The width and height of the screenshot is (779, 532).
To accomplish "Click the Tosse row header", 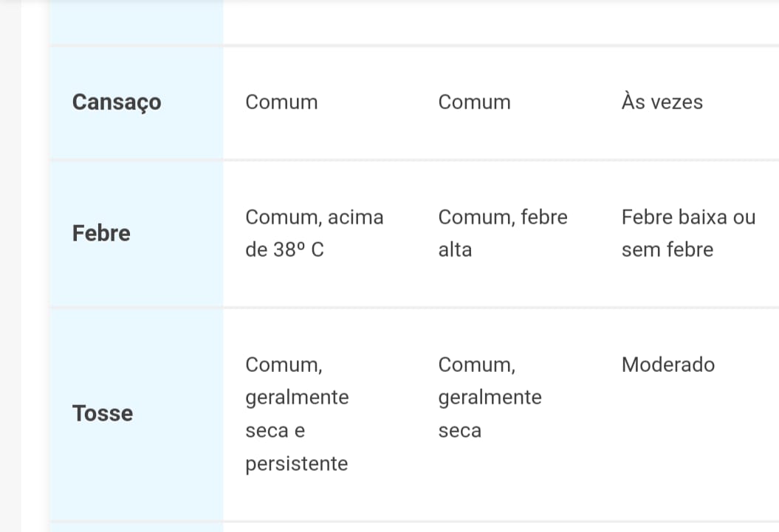I will (103, 413).
